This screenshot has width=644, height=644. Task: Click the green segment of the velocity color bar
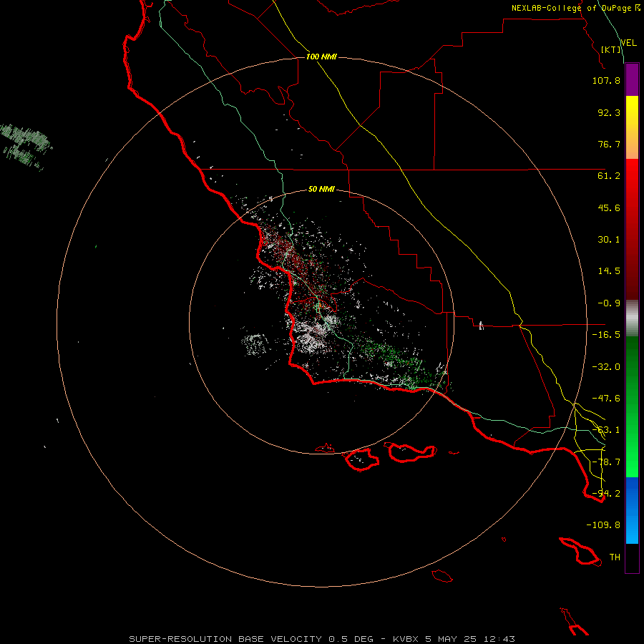(632, 406)
